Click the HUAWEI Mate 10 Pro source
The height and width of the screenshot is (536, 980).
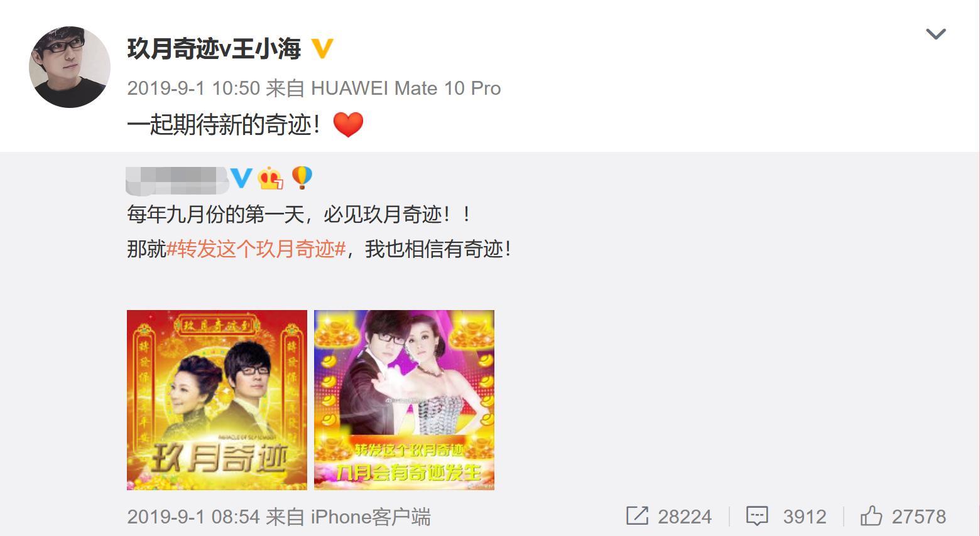(x=406, y=88)
